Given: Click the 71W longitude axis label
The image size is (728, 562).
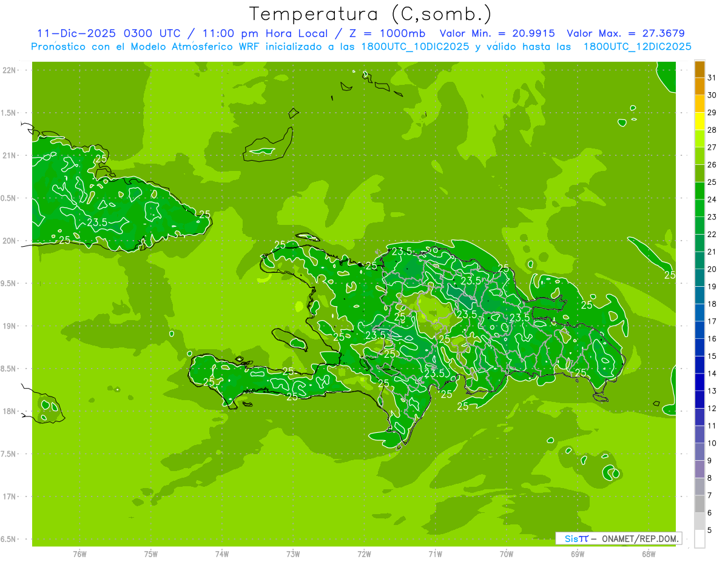Looking at the screenshot, I should (435, 554).
